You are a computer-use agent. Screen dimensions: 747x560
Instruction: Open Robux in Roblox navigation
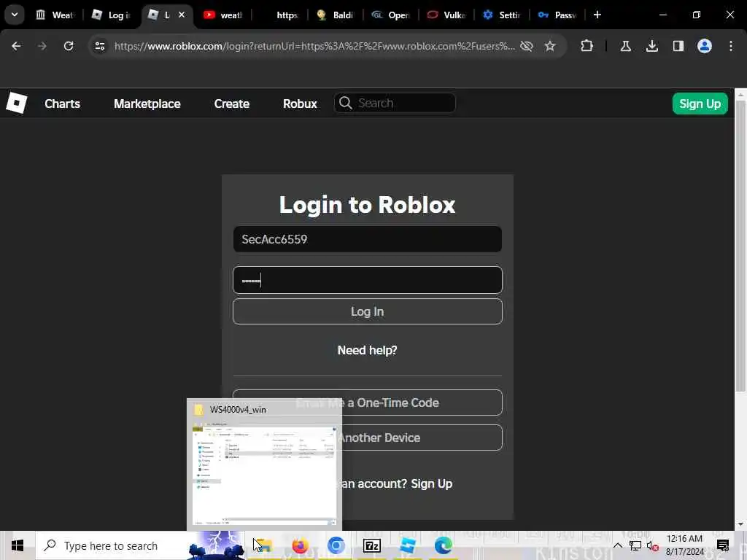click(x=300, y=104)
